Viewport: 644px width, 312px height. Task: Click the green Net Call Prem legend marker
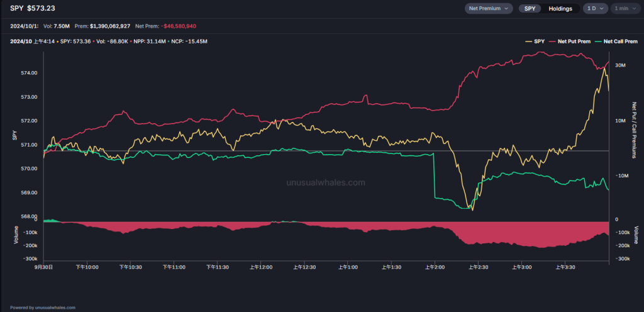click(x=598, y=42)
